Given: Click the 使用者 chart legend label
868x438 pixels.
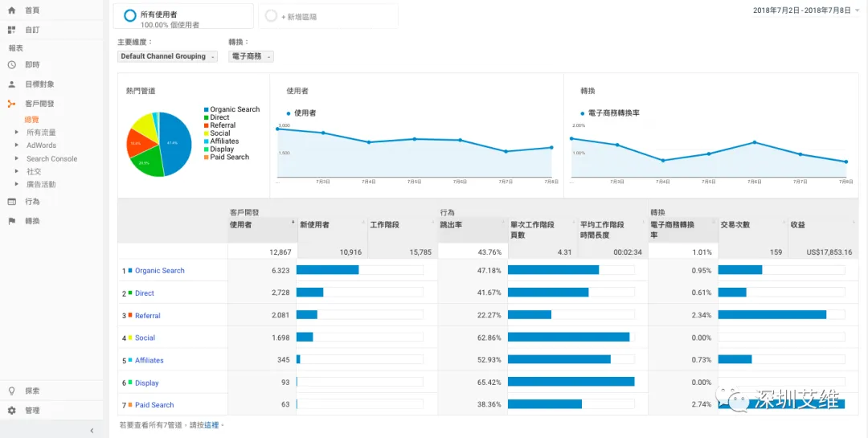Looking at the screenshot, I should tap(305, 113).
